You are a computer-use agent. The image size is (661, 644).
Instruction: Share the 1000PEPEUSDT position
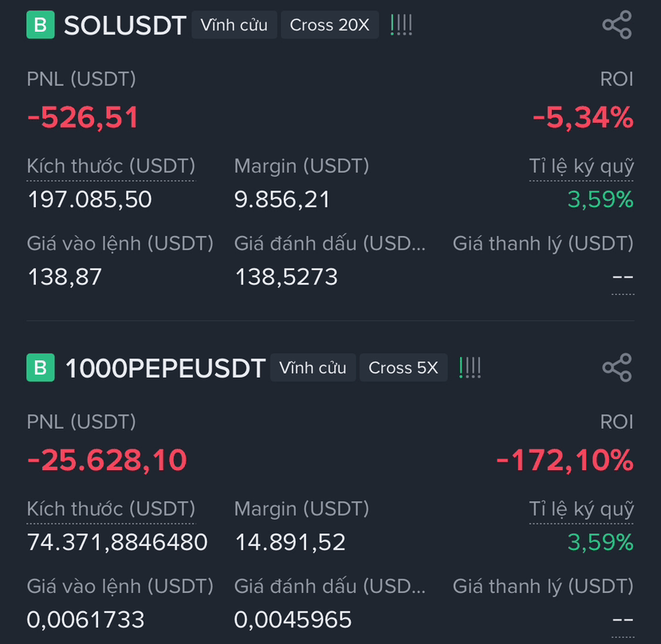[617, 367]
